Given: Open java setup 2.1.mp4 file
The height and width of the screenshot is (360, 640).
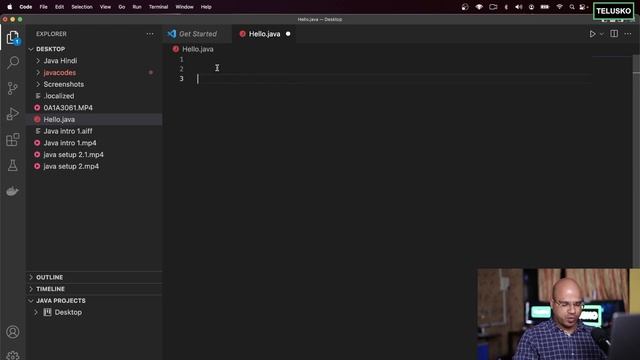Looking at the screenshot, I should [x=73, y=155].
